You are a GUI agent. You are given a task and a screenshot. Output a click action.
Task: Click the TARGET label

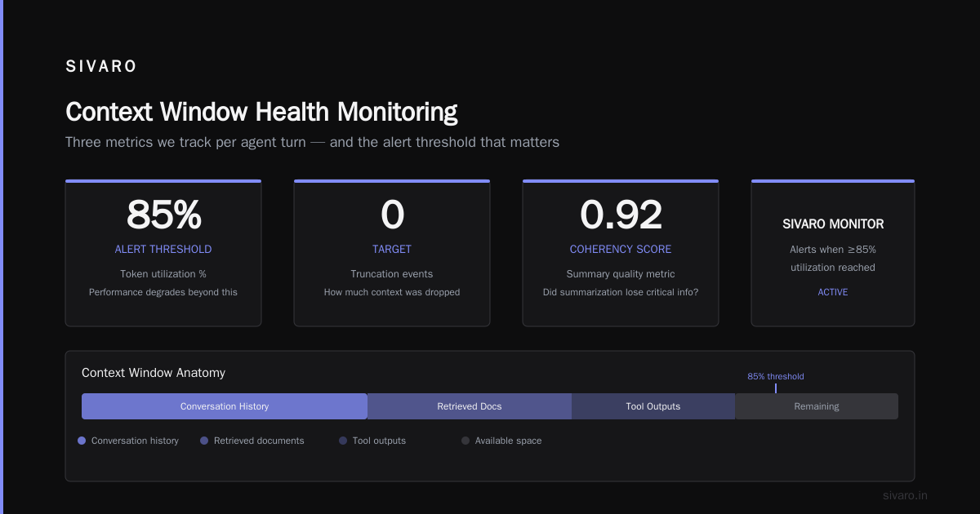pos(392,249)
